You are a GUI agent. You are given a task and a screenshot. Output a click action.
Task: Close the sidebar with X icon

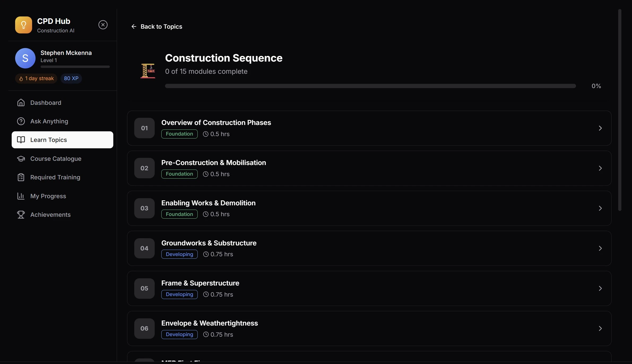point(103,25)
